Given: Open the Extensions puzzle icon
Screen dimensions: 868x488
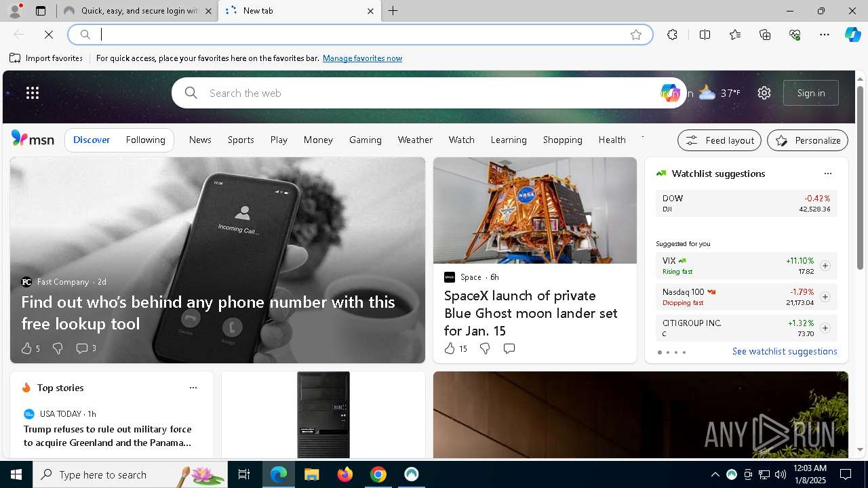Looking at the screenshot, I should tap(672, 35).
